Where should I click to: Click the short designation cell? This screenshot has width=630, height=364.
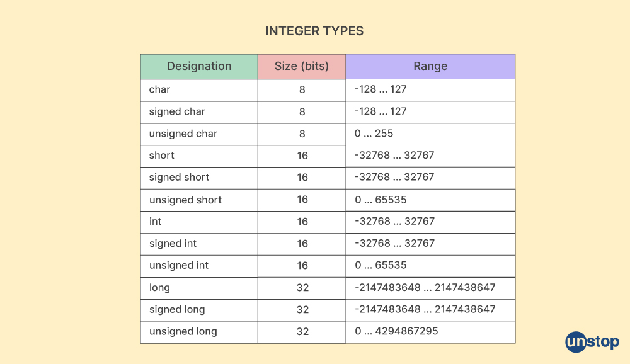coord(199,156)
